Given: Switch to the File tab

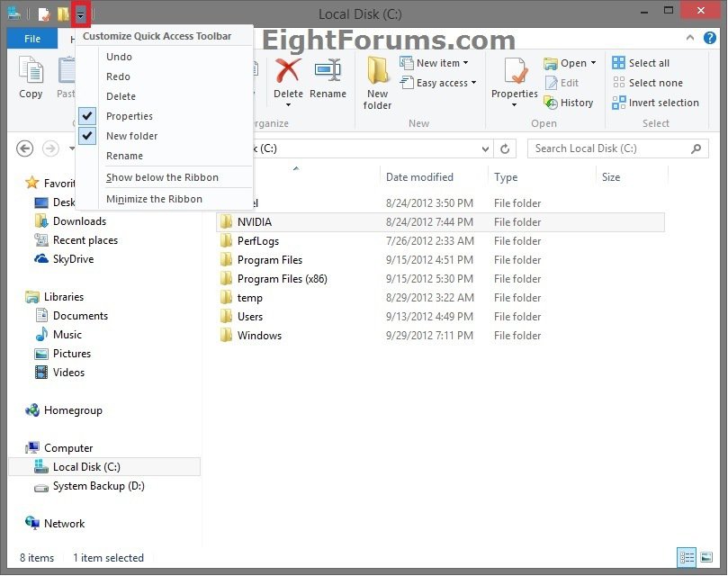Looking at the screenshot, I should [x=32, y=39].
